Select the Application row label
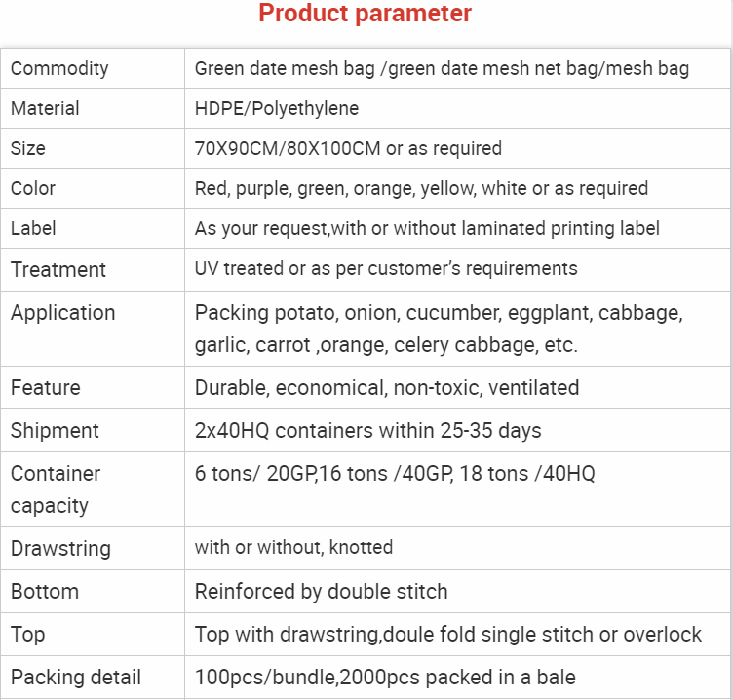 [x=62, y=312]
